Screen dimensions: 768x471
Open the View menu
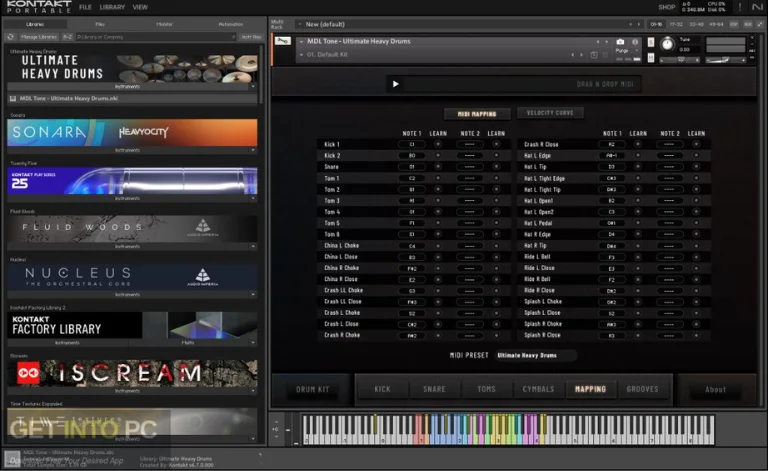(140, 7)
